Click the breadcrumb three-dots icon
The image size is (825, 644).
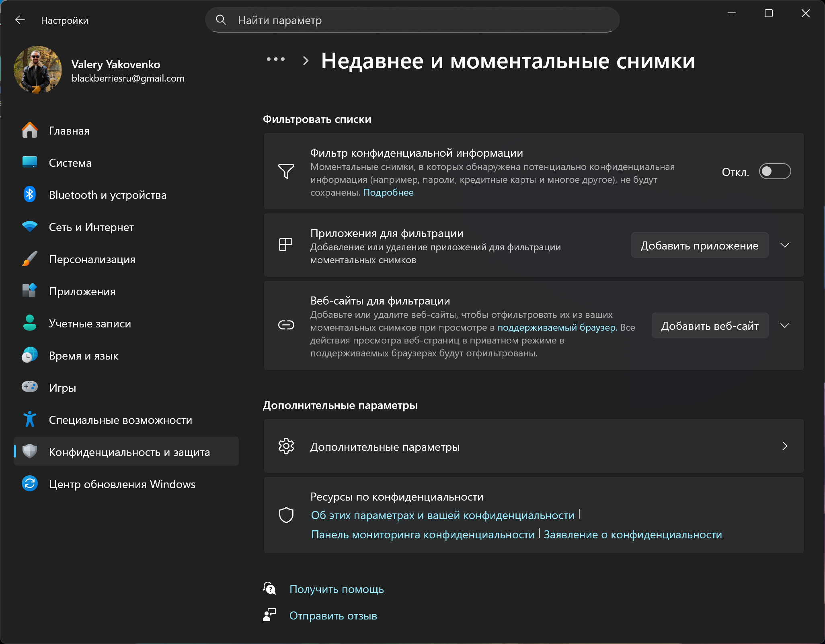click(x=276, y=59)
